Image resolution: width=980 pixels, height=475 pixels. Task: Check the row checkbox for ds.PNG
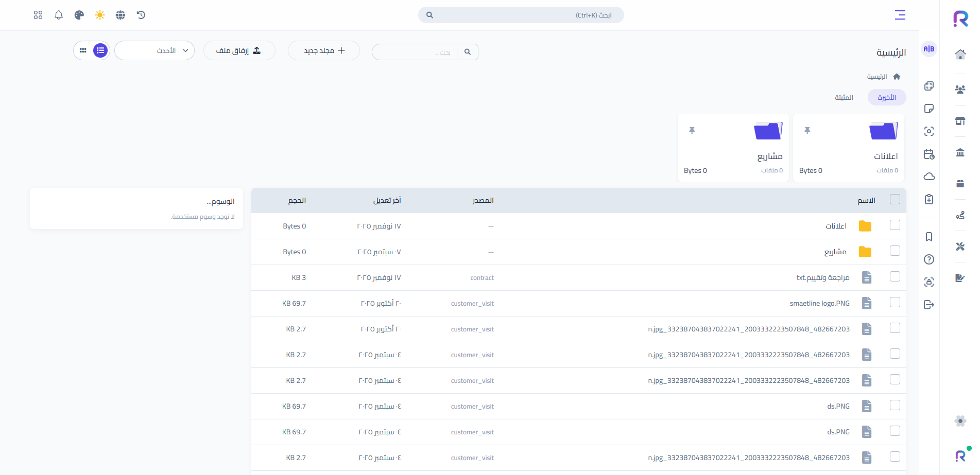click(895, 406)
